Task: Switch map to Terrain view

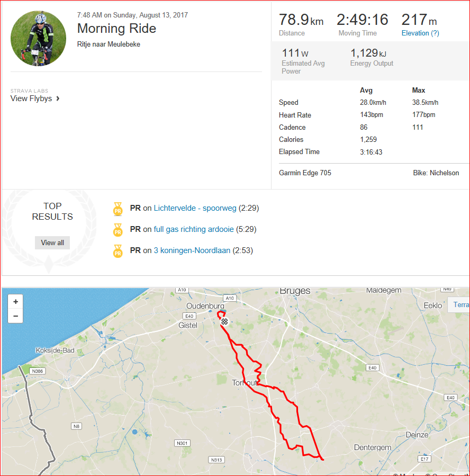Action: 461,304
